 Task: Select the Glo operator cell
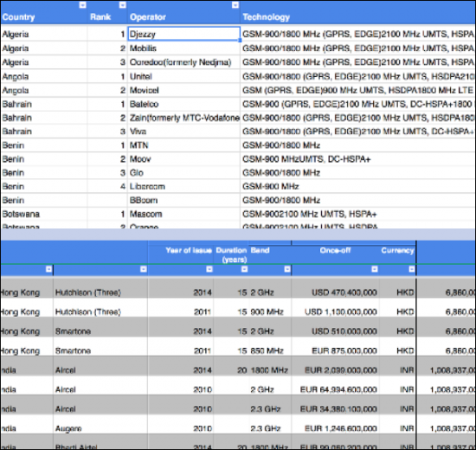click(x=183, y=172)
